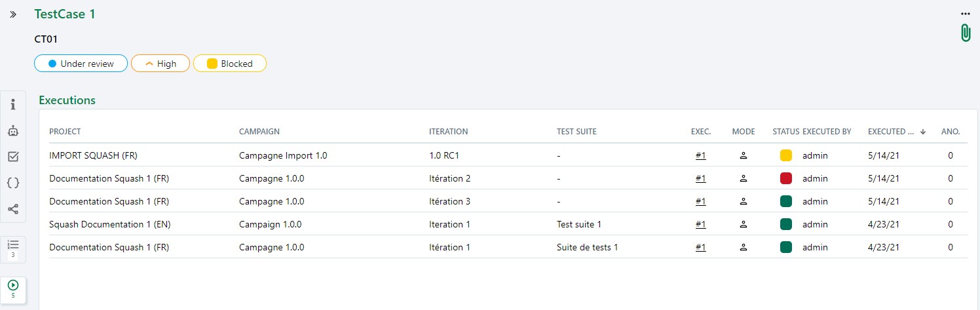
Task: Open the test steps list icon
Action: tap(13, 248)
